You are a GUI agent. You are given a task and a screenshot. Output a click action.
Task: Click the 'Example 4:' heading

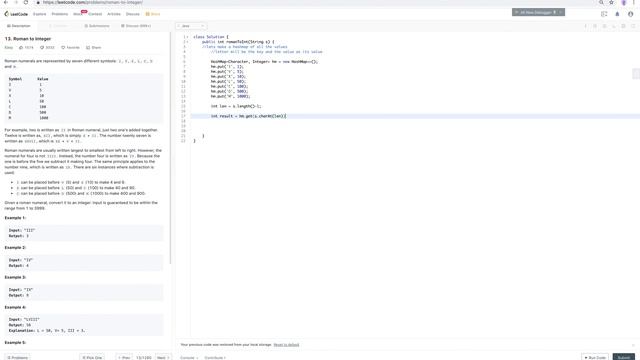(x=15, y=307)
